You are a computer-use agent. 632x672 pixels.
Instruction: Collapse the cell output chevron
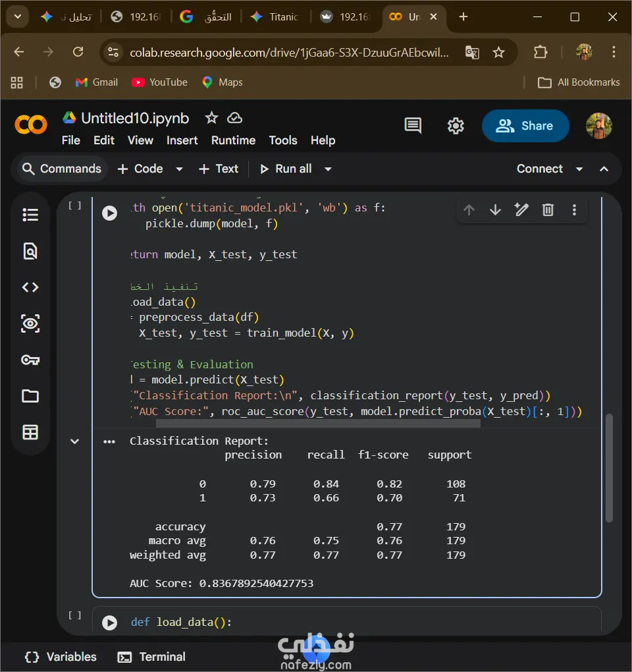click(x=74, y=441)
